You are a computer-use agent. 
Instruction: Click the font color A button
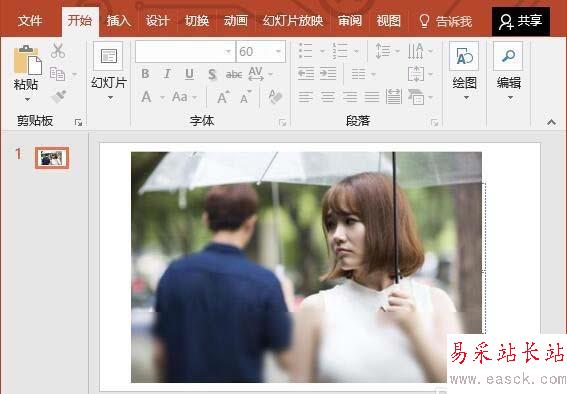(146, 97)
